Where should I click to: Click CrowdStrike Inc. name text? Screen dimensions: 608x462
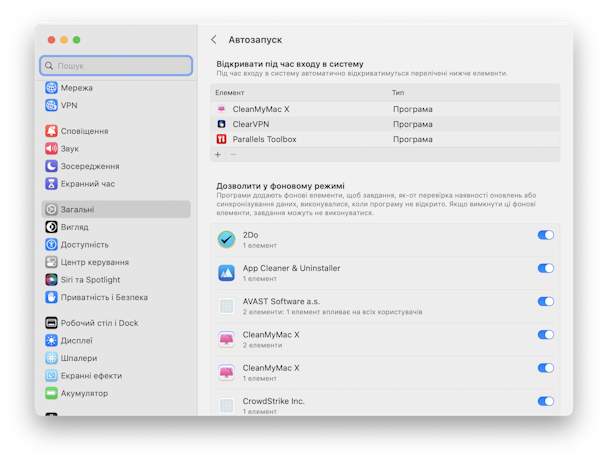273,401
